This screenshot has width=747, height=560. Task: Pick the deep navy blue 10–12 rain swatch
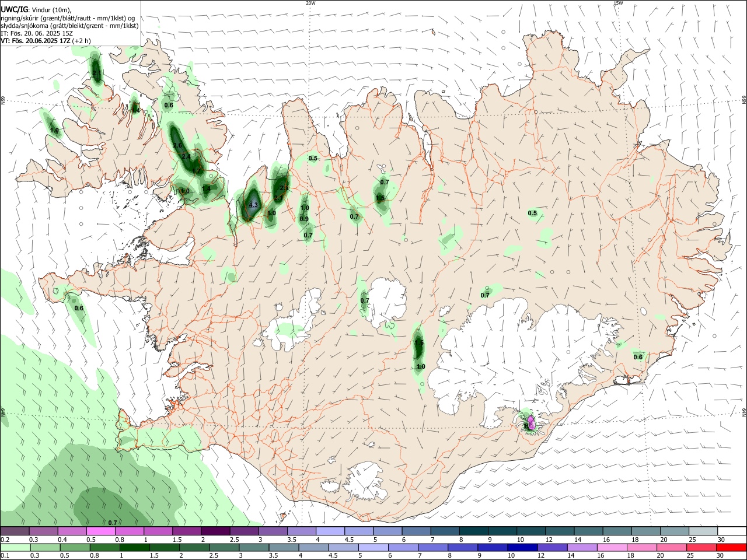point(522,547)
